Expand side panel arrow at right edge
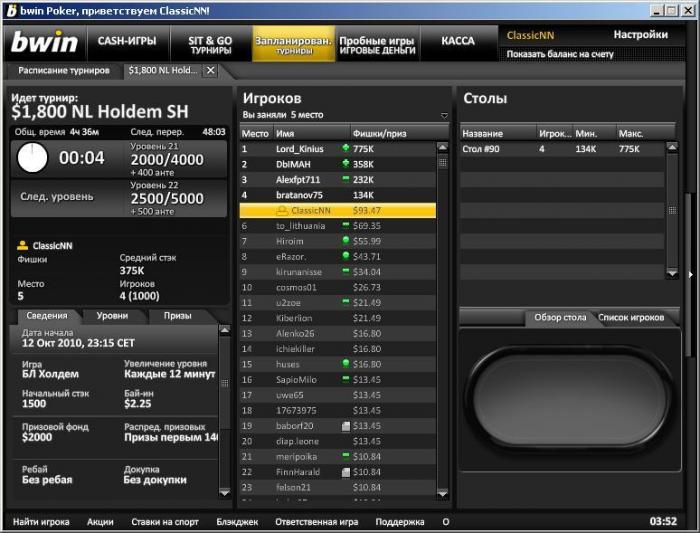The height and width of the screenshot is (533, 700). coord(690,275)
